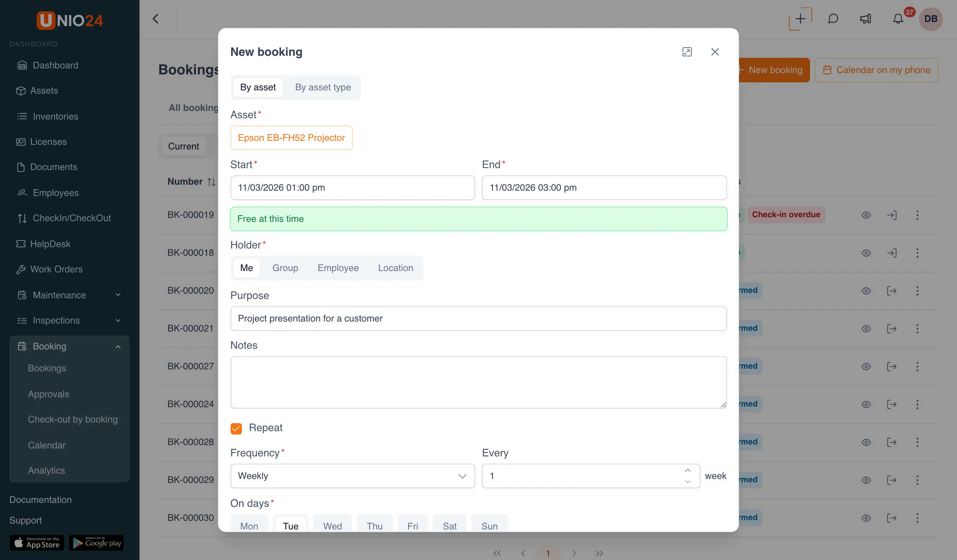View booking BK-000028 with eye icon
Image resolution: width=957 pixels, height=560 pixels.
point(866,442)
